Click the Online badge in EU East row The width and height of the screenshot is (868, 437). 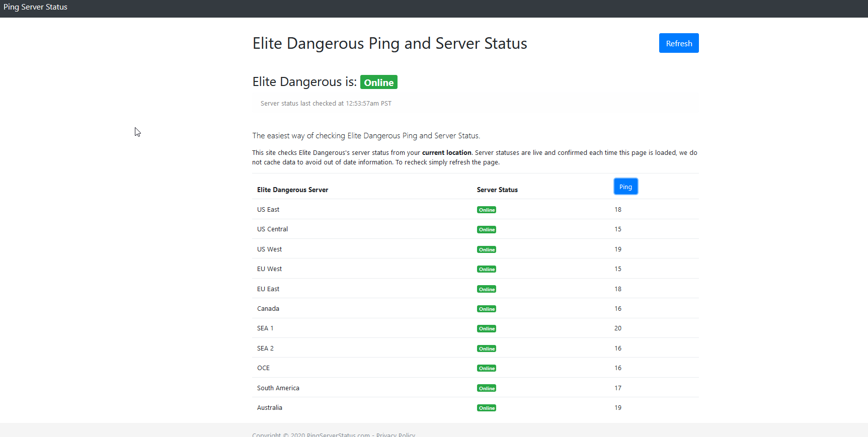point(487,289)
